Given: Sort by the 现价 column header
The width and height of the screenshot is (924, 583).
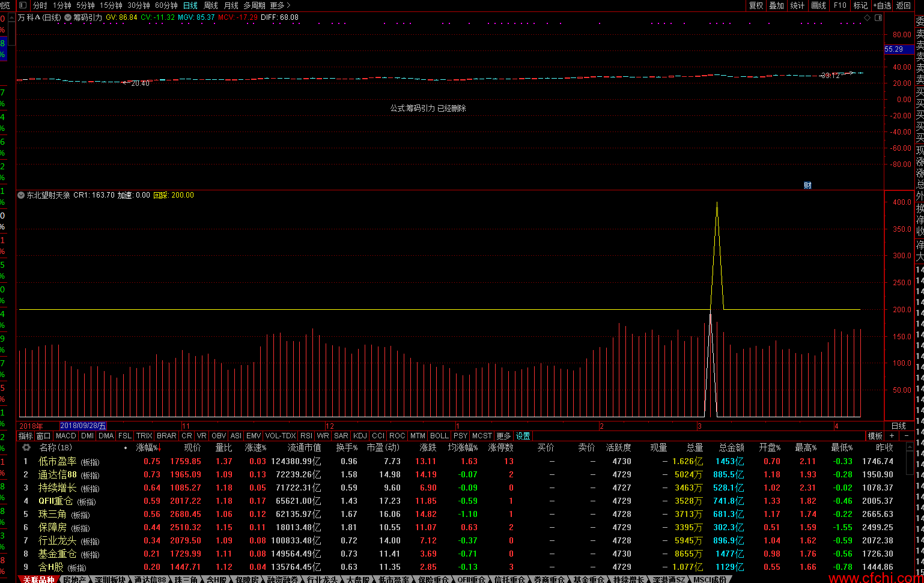Looking at the screenshot, I should pos(192,447).
